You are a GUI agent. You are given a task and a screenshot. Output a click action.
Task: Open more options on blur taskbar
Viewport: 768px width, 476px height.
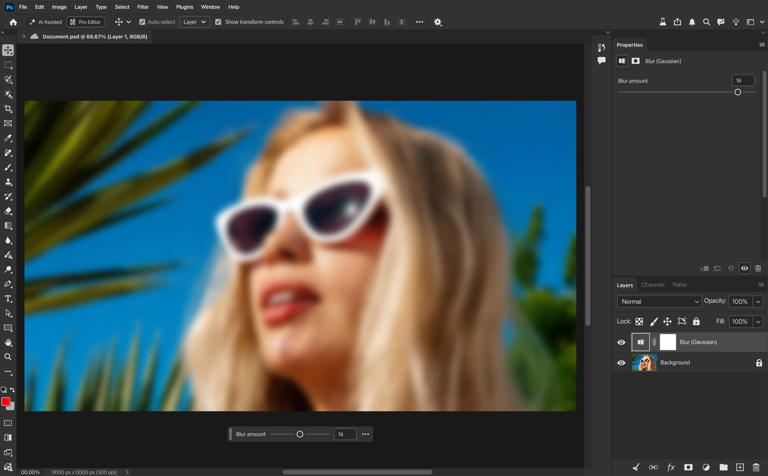point(365,434)
